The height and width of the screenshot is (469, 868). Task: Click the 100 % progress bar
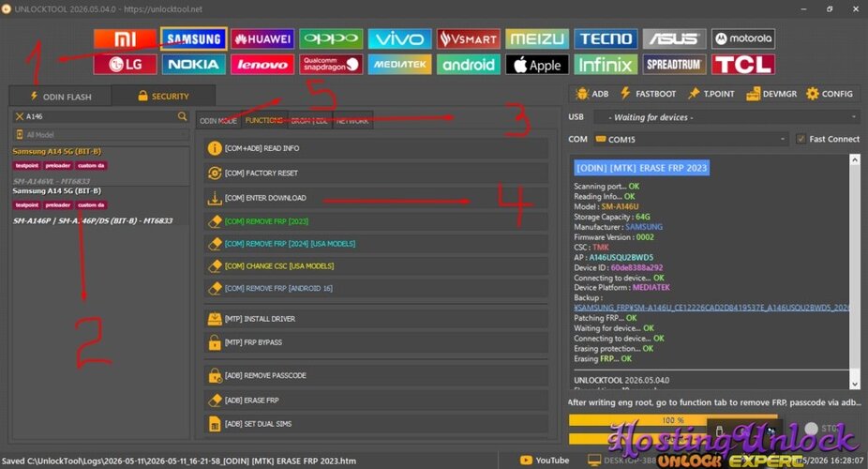pyautogui.click(x=673, y=420)
